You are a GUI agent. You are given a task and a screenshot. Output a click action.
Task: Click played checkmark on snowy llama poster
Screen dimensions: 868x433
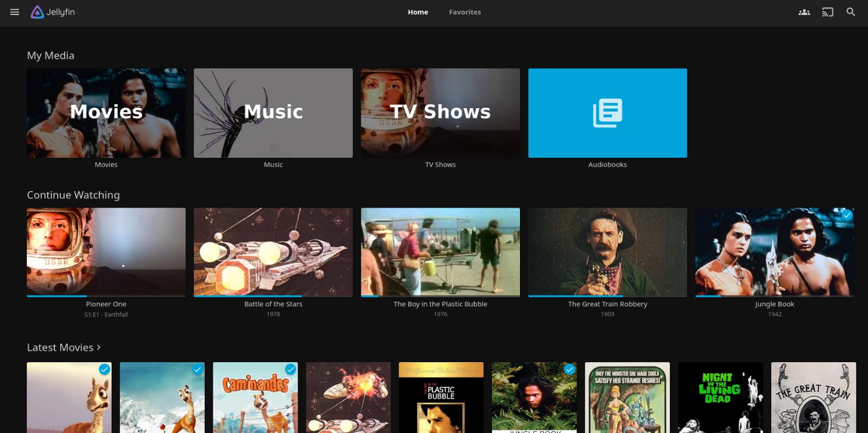[x=198, y=369]
